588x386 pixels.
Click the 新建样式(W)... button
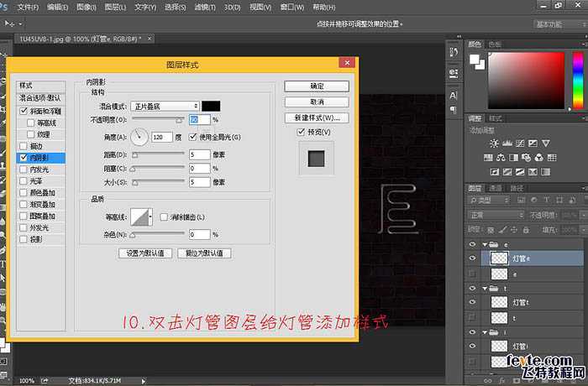tap(317, 117)
